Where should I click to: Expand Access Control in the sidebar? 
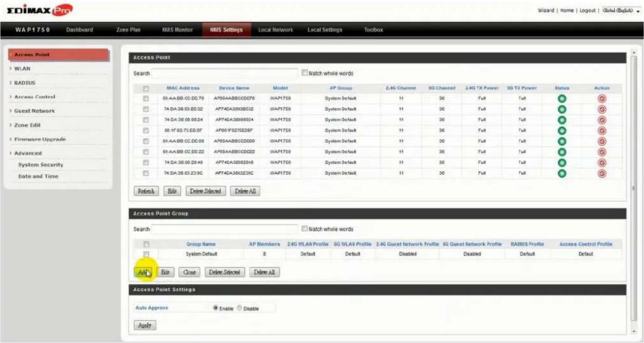tap(35, 97)
